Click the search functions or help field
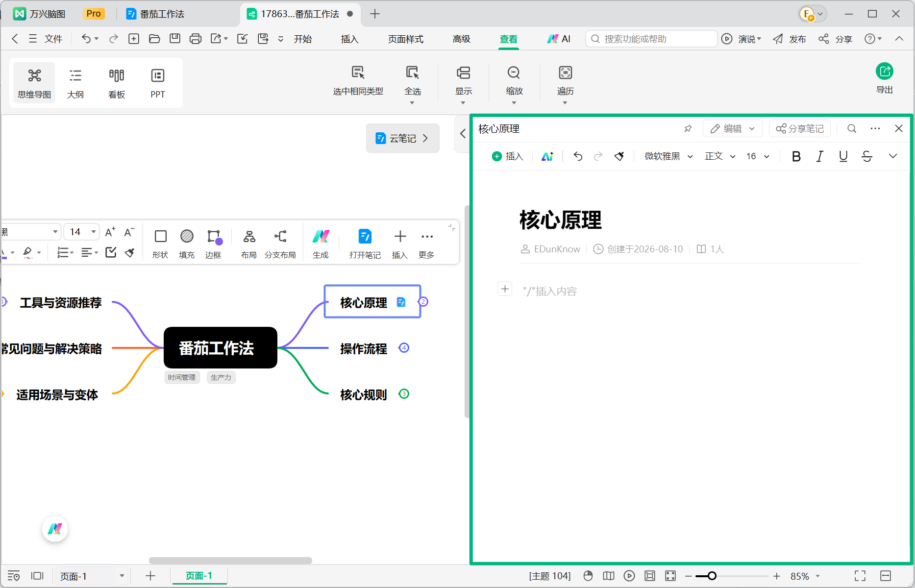This screenshot has width=915, height=588. 651,39
